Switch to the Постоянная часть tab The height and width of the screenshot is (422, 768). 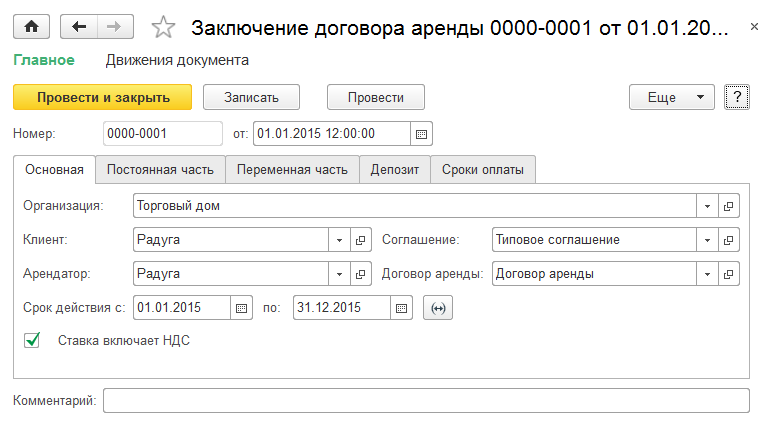(x=160, y=170)
